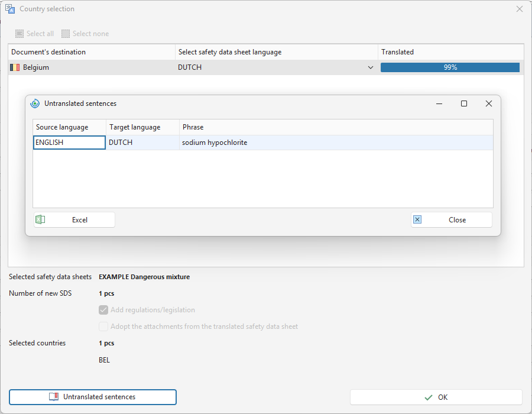
Task: Click the Close button's X icon
Action: click(x=417, y=219)
